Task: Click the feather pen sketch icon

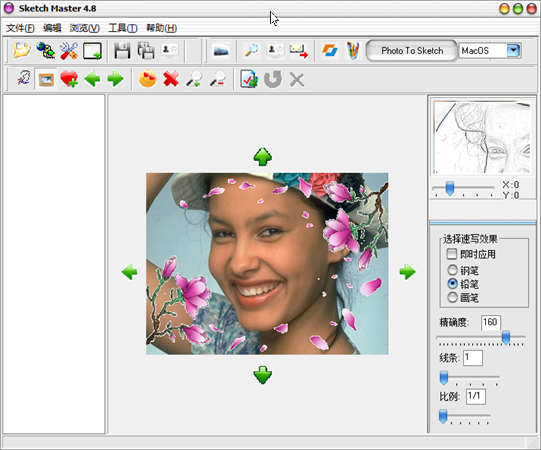Action: click(x=23, y=79)
